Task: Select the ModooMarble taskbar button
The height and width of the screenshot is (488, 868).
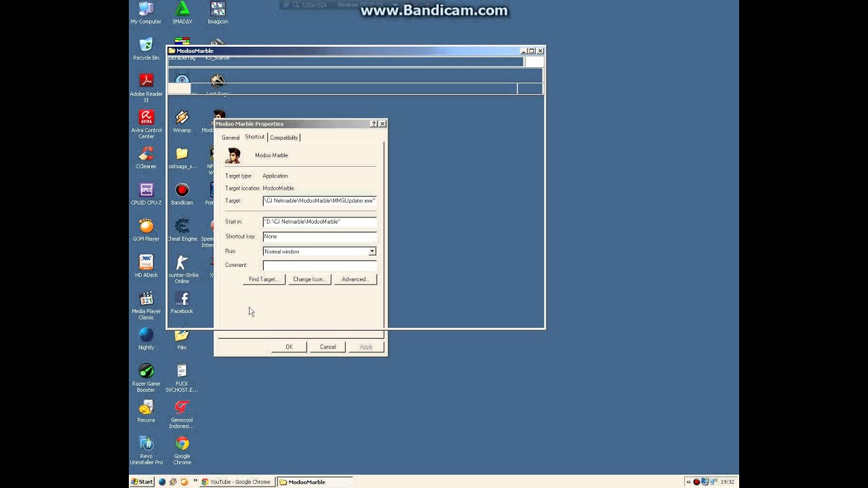Action: pos(315,482)
